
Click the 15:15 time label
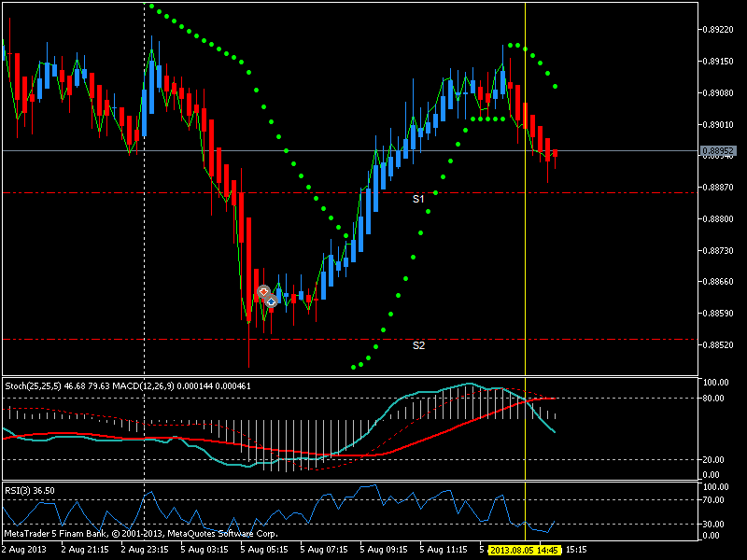(x=576, y=550)
